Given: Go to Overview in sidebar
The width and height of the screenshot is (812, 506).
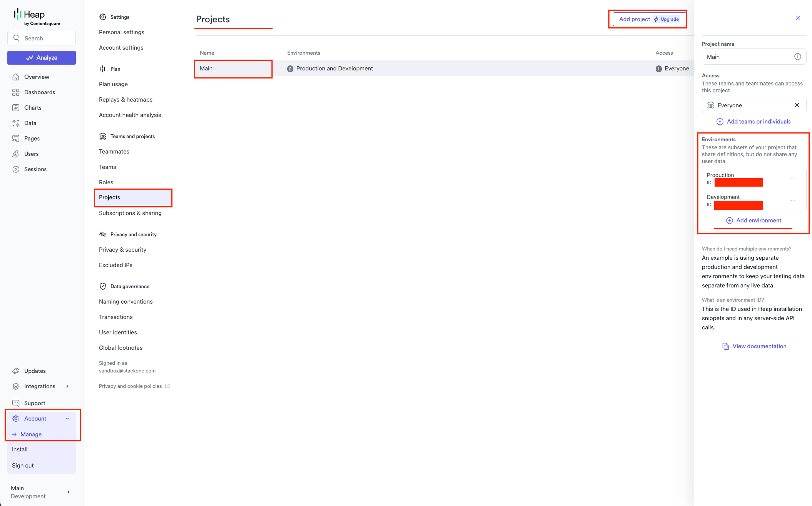Looking at the screenshot, I should point(37,77).
